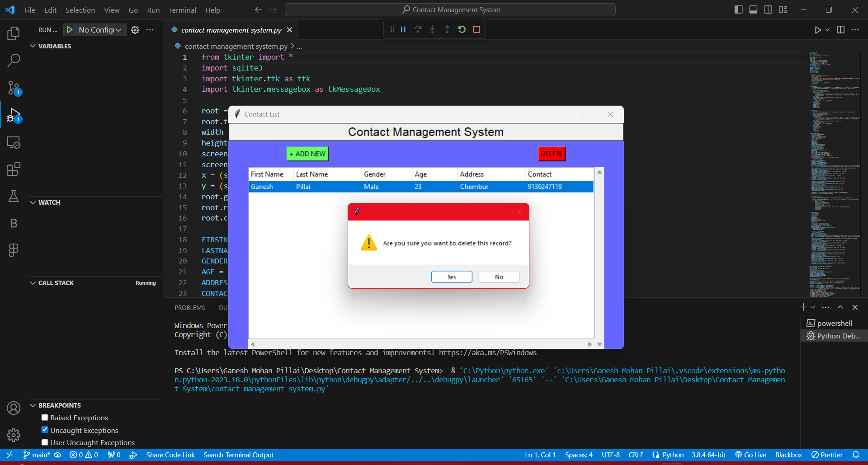Image resolution: width=868 pixels, height=465 pixels.
Task: Click the Step Over debug icon
Action: pos(418,29)
